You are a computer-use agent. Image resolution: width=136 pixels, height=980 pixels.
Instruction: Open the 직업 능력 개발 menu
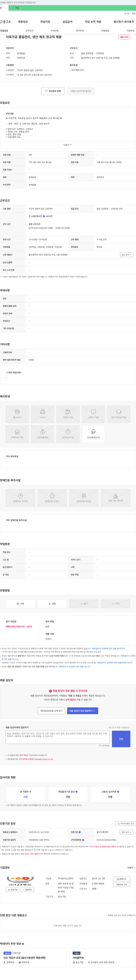point(93,22)
